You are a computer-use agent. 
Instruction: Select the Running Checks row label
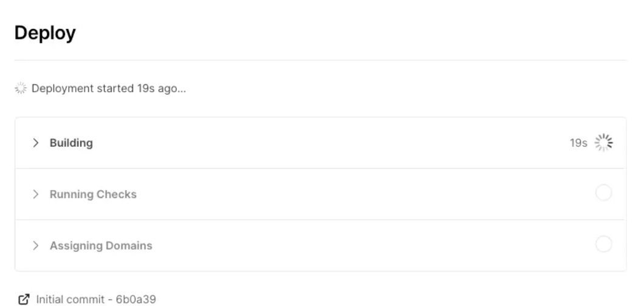pos(93,194)
